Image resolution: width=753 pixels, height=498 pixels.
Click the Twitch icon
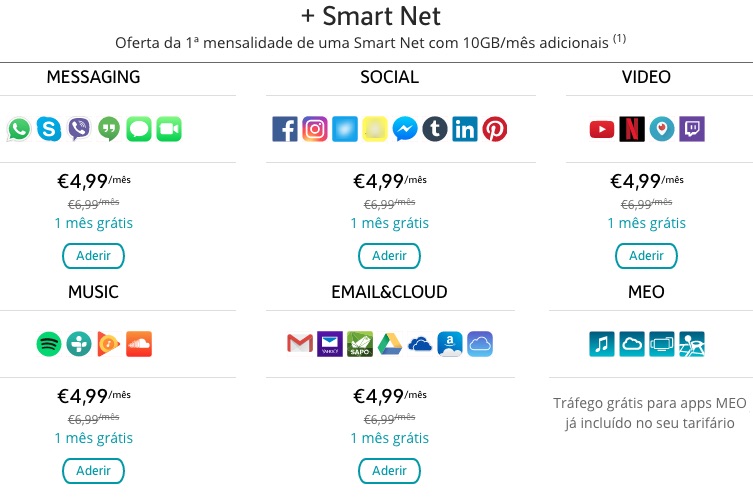tap(691, 129)
